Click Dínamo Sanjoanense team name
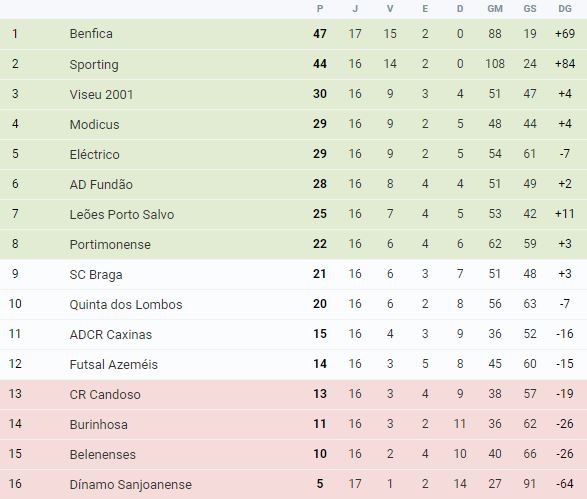 (131, 484)
